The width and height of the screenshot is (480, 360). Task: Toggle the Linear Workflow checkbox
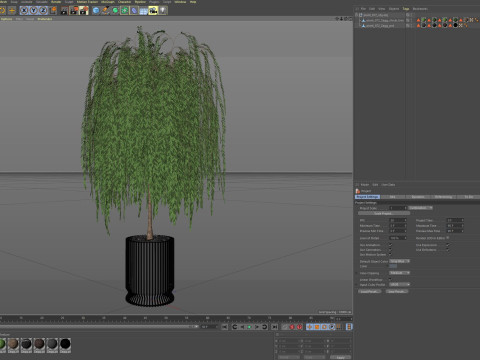click(390, 279)
